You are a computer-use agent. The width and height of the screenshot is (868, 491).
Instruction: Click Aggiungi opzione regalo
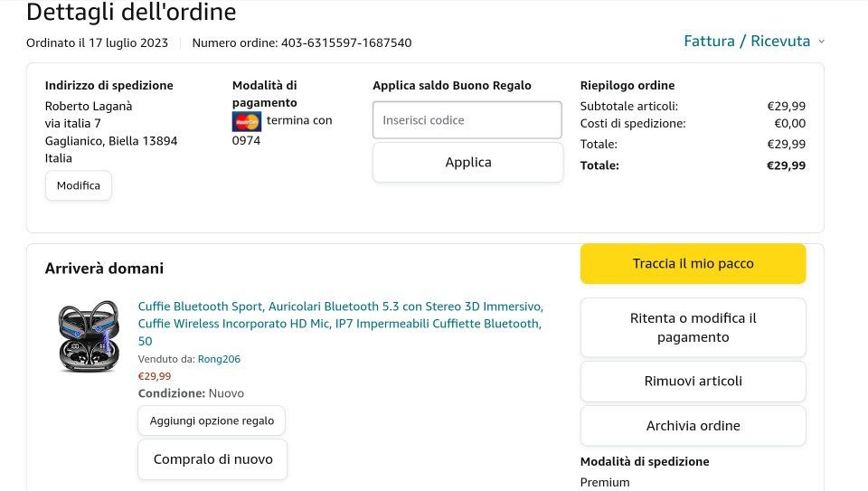pyautogui.click(x=212, y=420)
